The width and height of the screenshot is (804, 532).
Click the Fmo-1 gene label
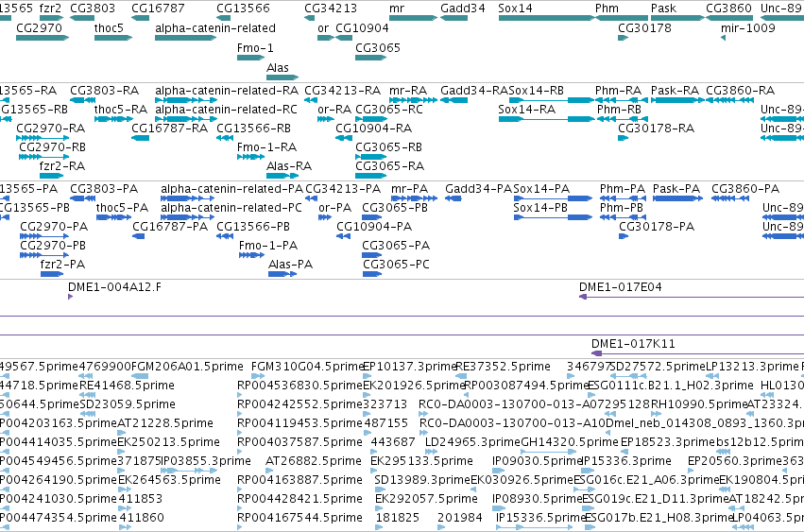[255, 48]
